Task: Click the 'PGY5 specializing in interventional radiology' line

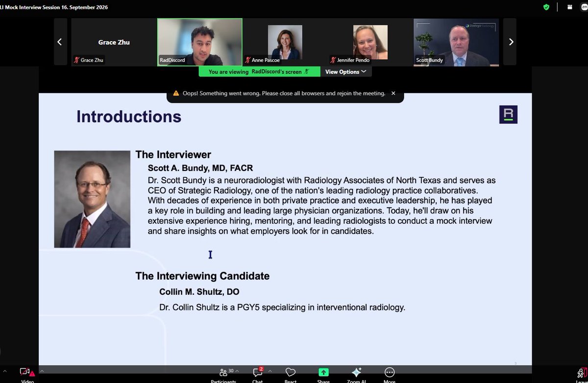Action: [282, 308]
